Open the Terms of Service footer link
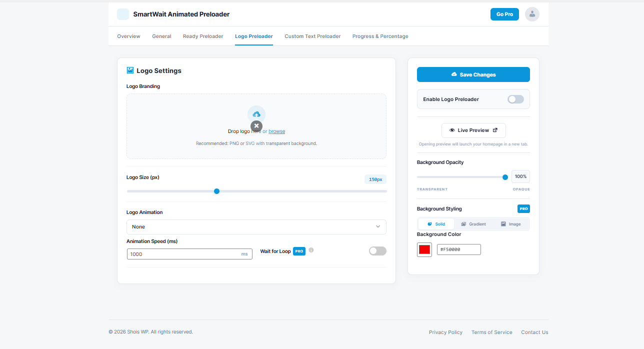Image resolution: width=644 pixels, height=349 pixels. [492, 332]
